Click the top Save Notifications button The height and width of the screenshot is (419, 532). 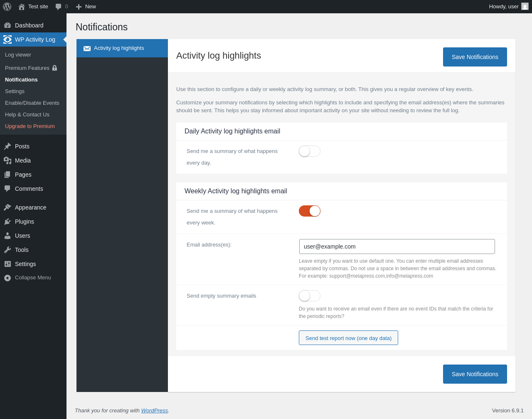coord(475,57)
